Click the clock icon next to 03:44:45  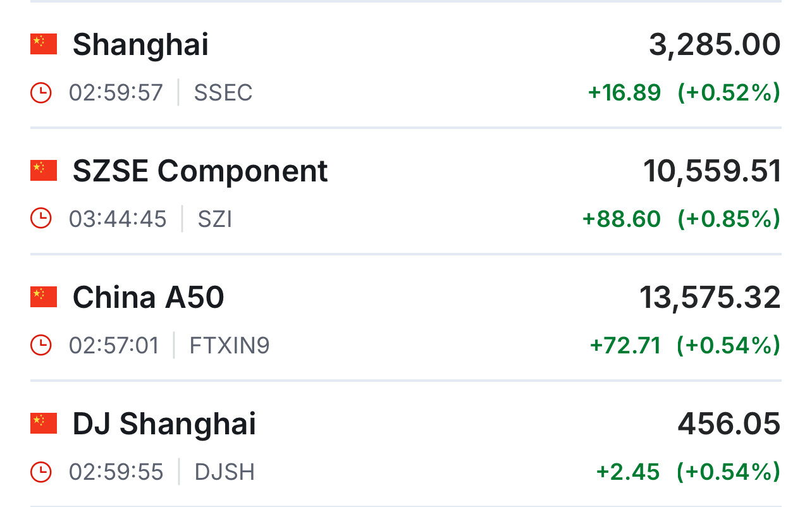point(41,219)
